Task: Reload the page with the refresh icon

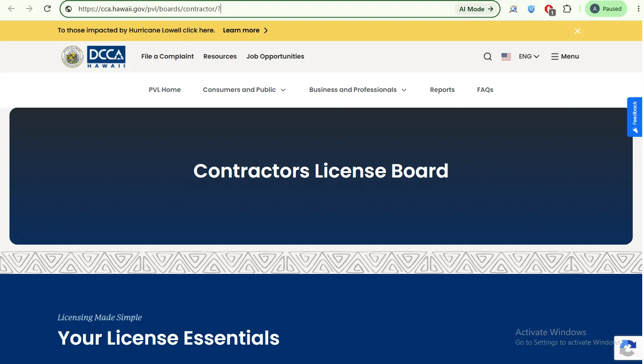Action: (x=47, y=9)
